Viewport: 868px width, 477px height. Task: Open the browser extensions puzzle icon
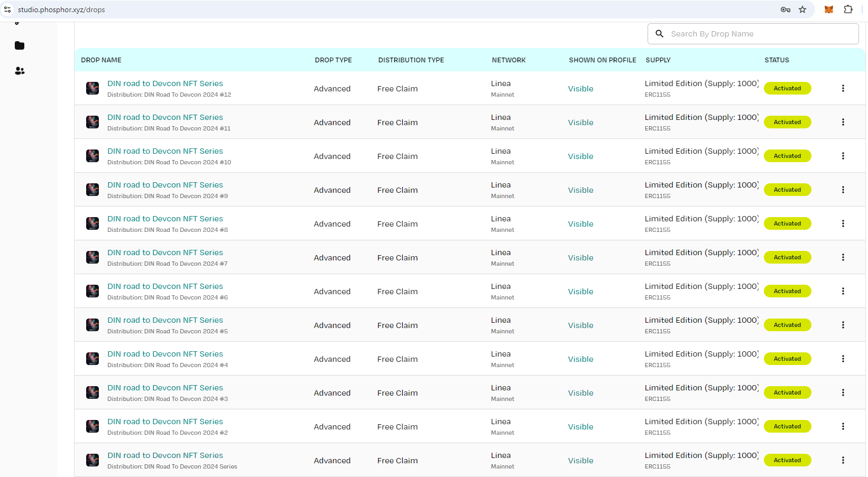[x=848, y=10]
